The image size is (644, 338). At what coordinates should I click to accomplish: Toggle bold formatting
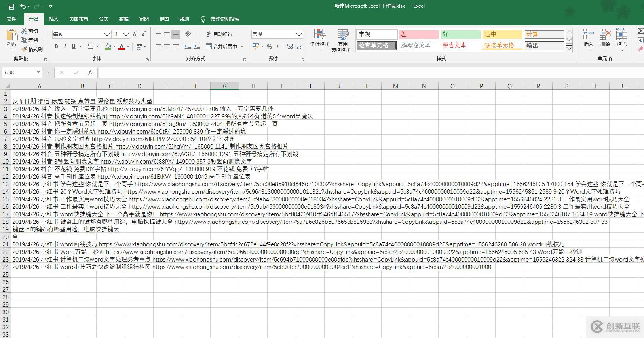56,46
